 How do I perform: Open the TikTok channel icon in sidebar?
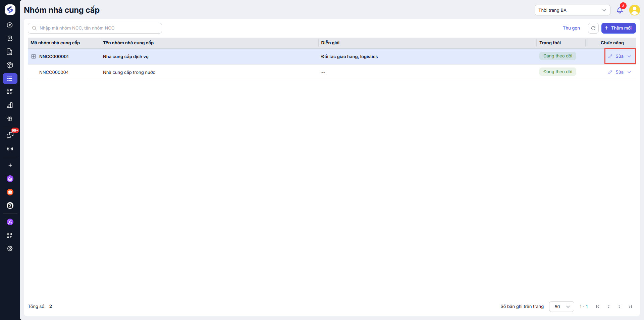point(10,205)
